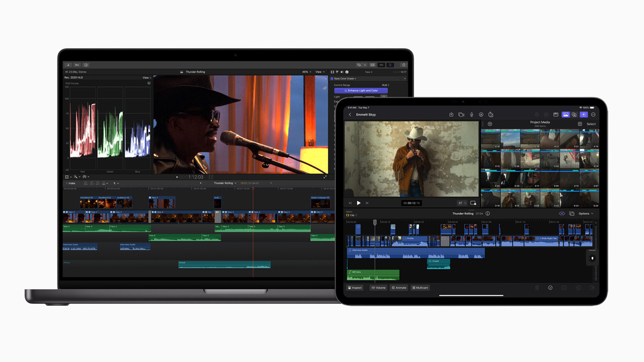This screenshot has height=362, width=644.
Task: Toggle the highlighted media browser panel icon
Action: coord(566,114)
